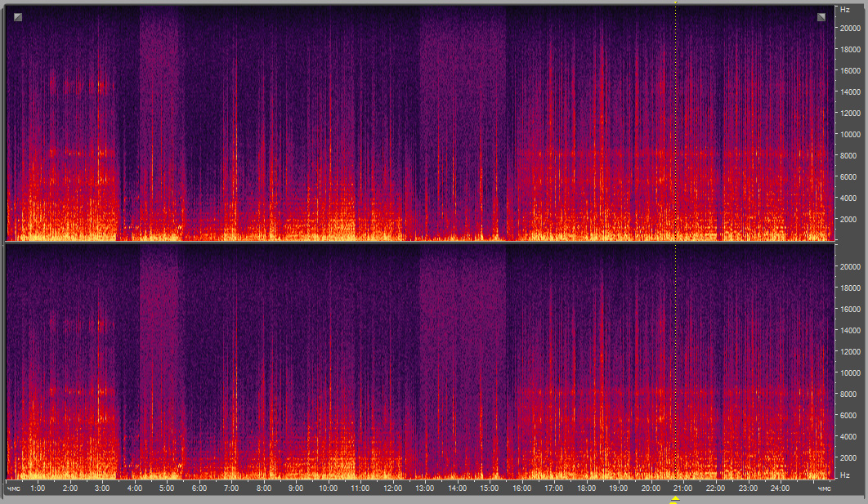Click 14000 on the lower channel frequency scale
The height and width of the screenshot is (504, 868).
[850, 331]
